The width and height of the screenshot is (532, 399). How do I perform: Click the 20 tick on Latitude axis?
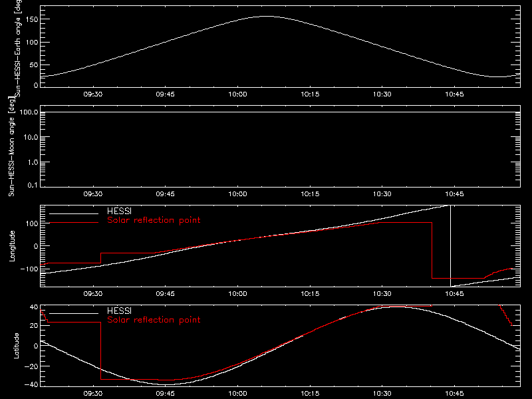click(34, 326)
